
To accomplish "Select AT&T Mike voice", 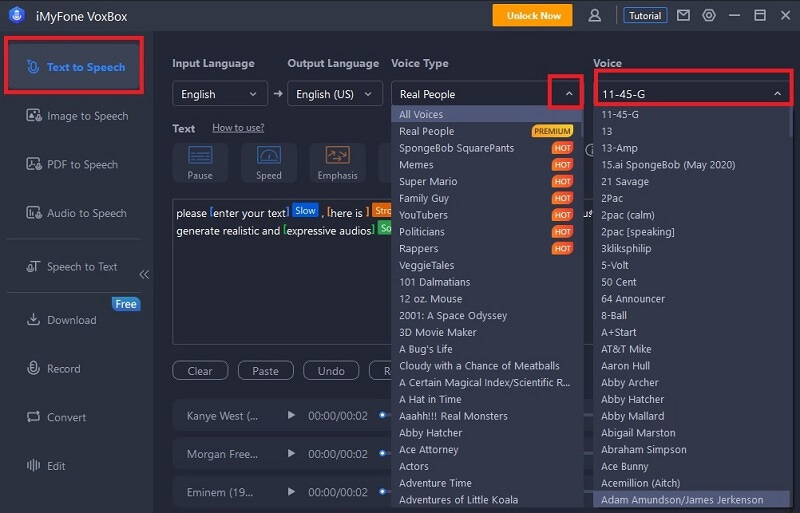I will [691, 349].
